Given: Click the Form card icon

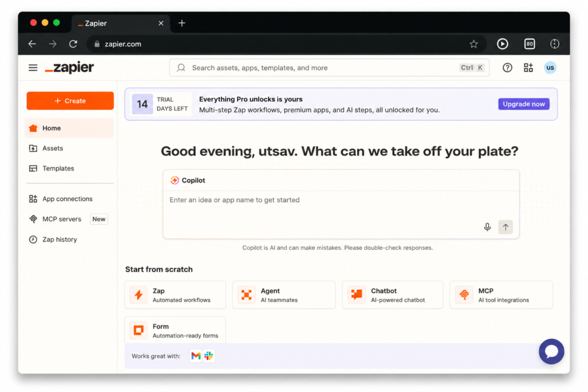Looking at the screenshot, I should tap(138, 331).
